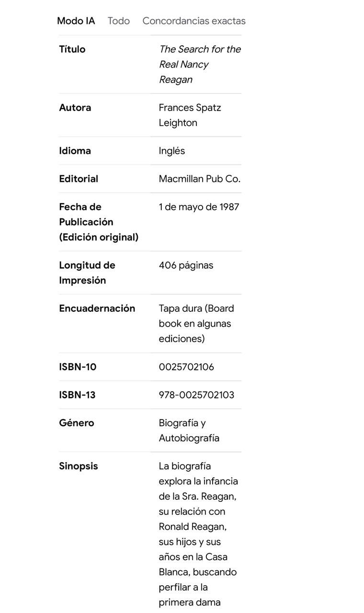
Task: Click the author name Frances Spatz Leighton
Action: pyautogui.click(x=190, y=115)
